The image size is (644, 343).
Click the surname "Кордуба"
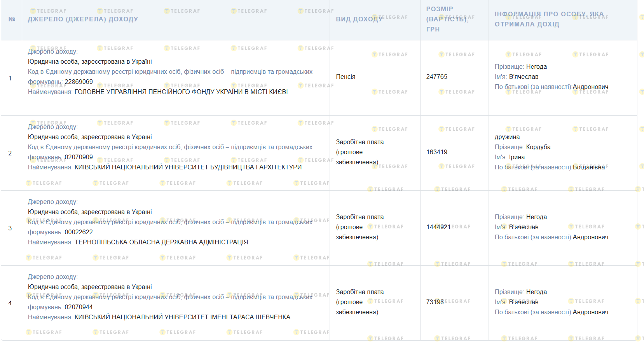[x=538, y=147]
